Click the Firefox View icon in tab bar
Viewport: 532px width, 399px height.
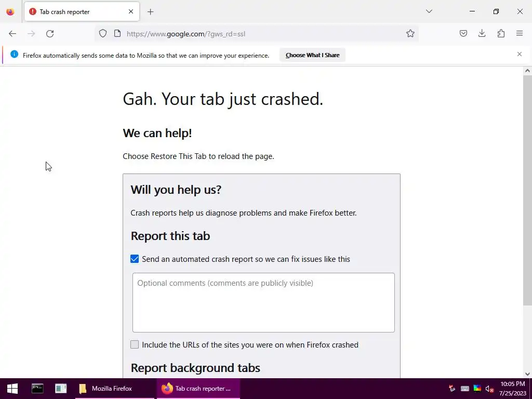click(x=10, y=11)
